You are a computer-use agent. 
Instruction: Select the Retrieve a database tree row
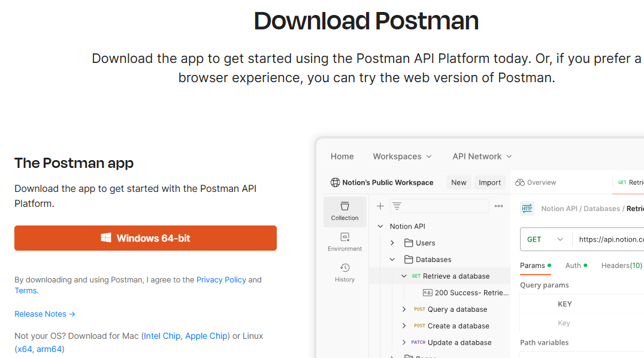coord(440,276)
